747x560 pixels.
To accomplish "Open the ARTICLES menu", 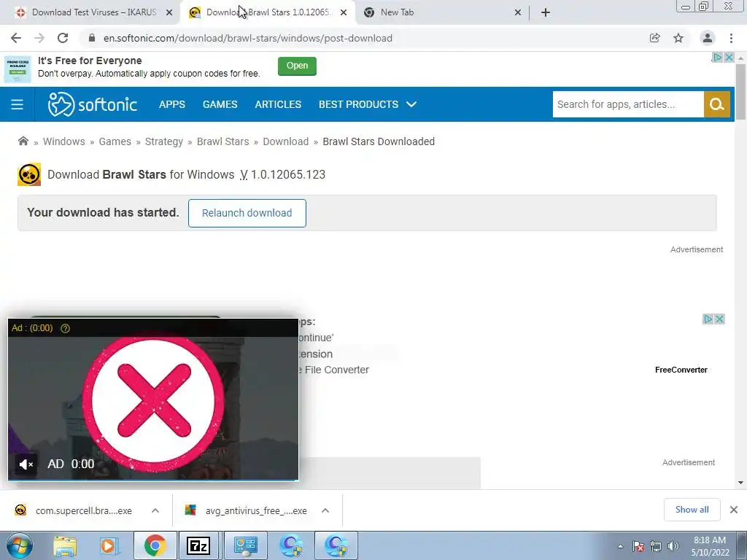I will 278,104.
